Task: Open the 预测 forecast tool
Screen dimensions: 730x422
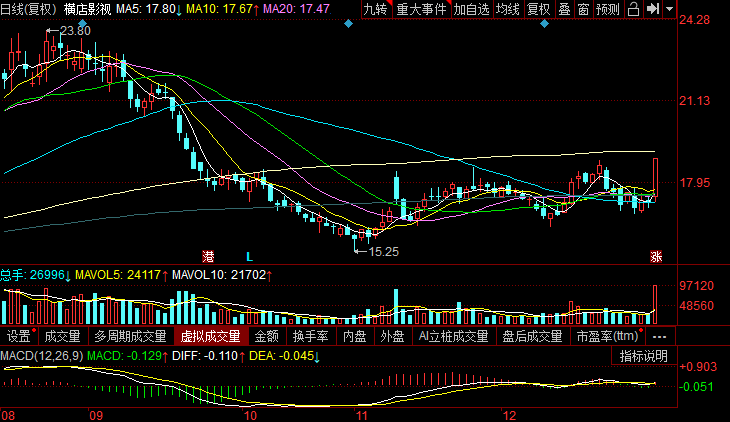Action: [x=608, y=9]
